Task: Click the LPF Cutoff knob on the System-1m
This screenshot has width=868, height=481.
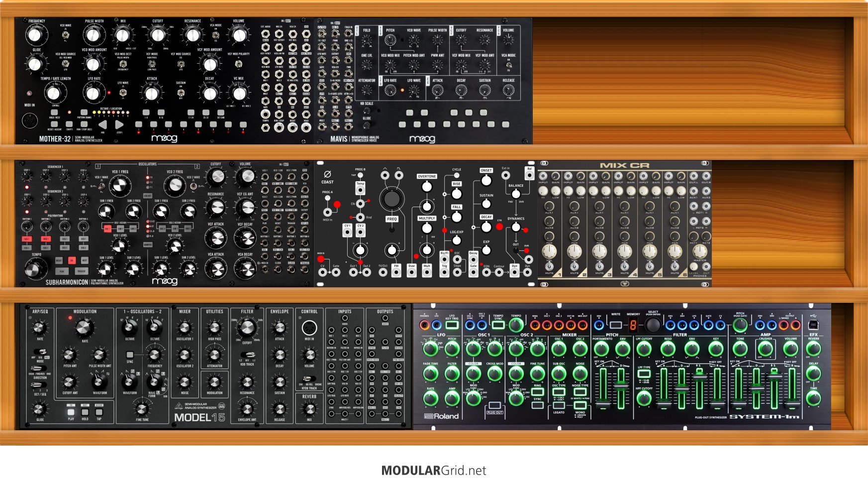Action: [x=644, y=349]
